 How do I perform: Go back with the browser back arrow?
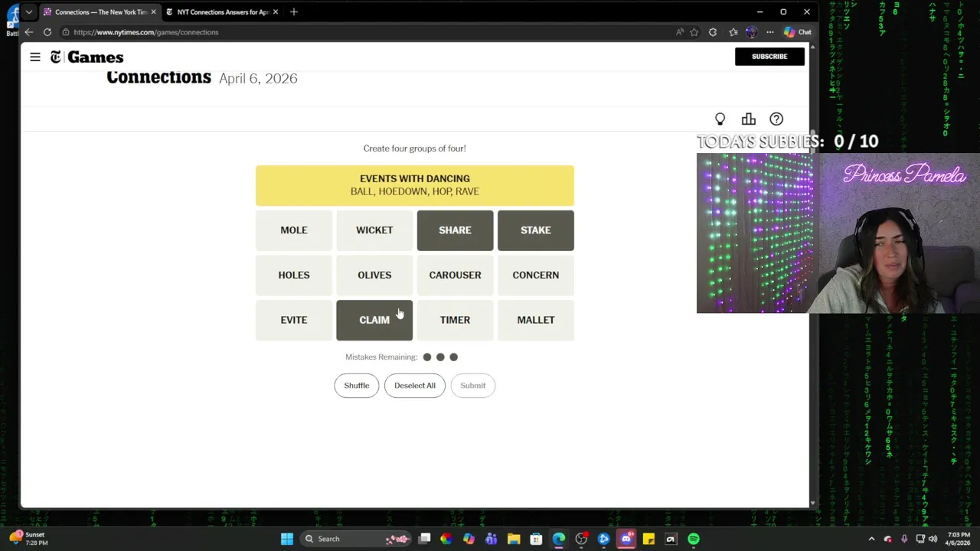click(x=28, y=32)
